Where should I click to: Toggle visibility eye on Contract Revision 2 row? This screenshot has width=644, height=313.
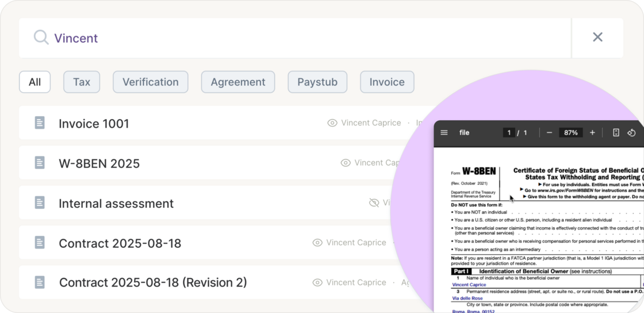[x=317, y=282]
